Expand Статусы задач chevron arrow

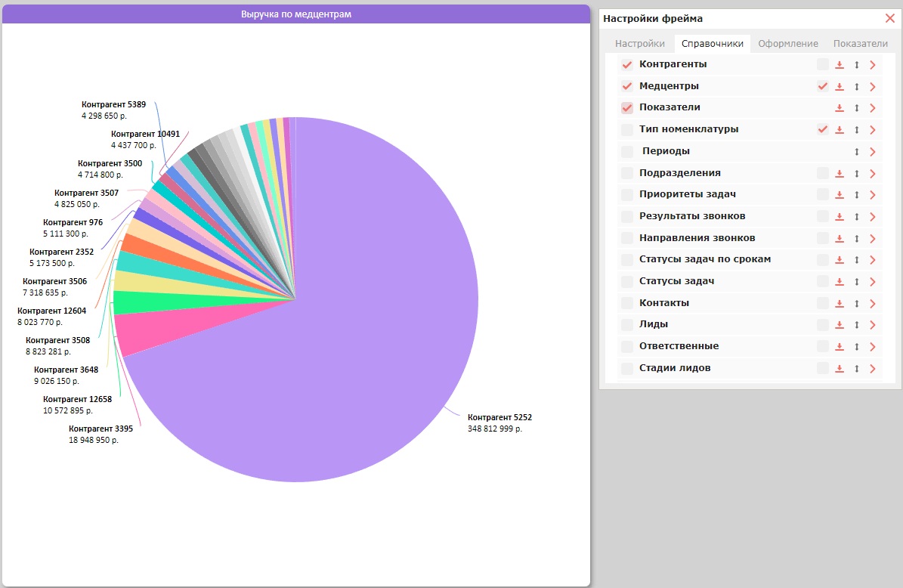tap(873, 282)
